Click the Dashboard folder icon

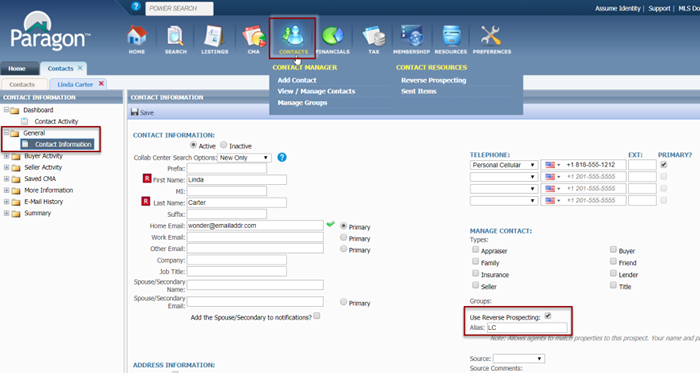15,110
